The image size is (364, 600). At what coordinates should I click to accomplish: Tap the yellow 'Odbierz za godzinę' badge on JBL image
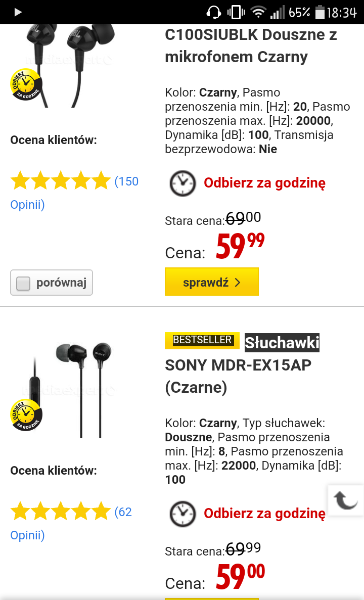pyautogui.click(x=26, y=84)
